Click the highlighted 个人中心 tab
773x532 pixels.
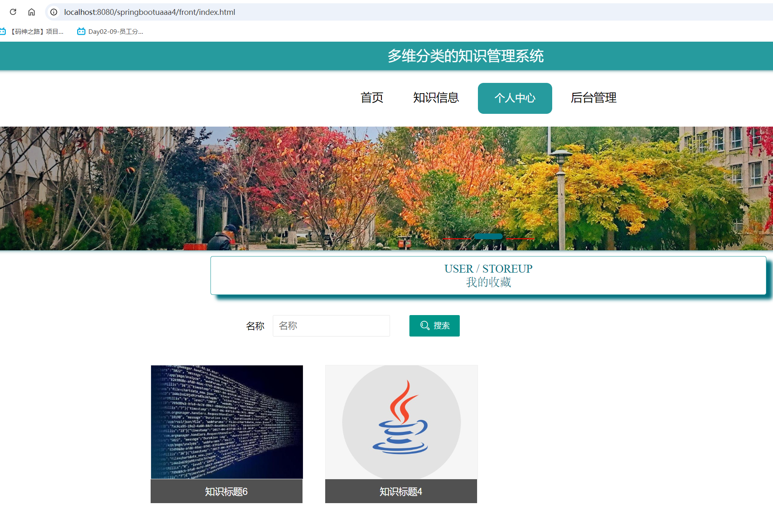tap(515, 98)
